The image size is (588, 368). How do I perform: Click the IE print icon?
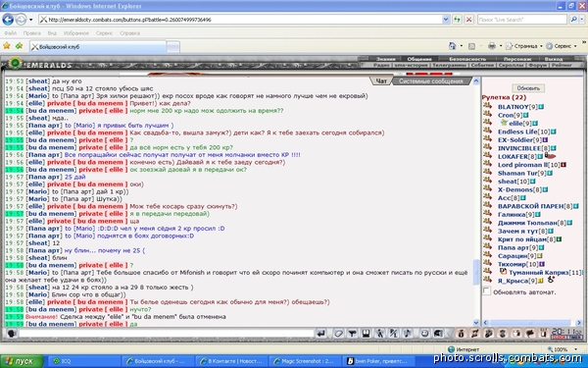[x=492, y=46]
